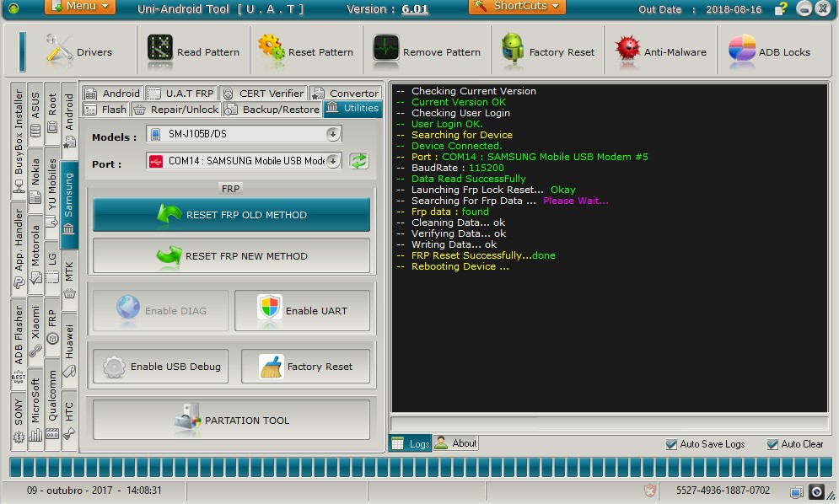Switch to Flash tab
Screen dimensions: 839x504
tap(105, 110)
